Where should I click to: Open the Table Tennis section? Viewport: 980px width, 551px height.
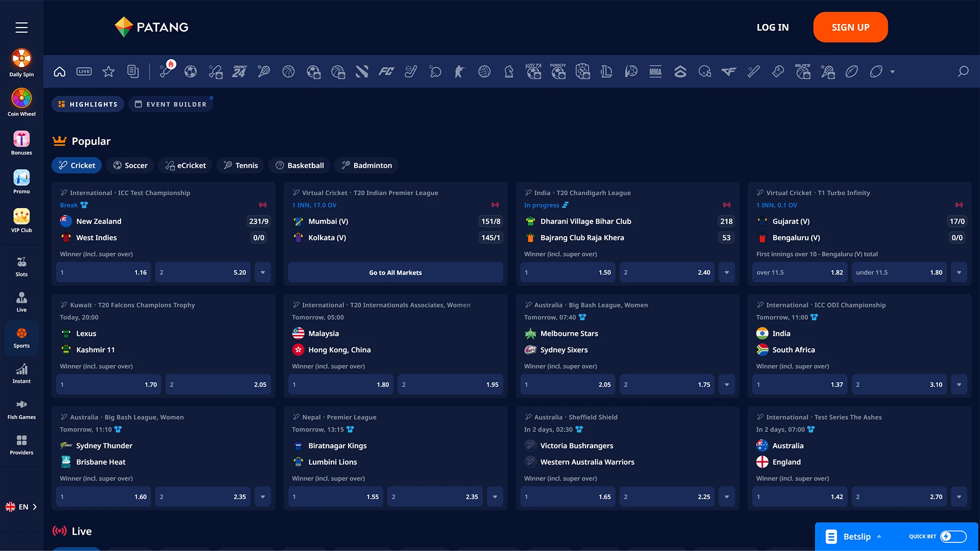tap(435, 71)
